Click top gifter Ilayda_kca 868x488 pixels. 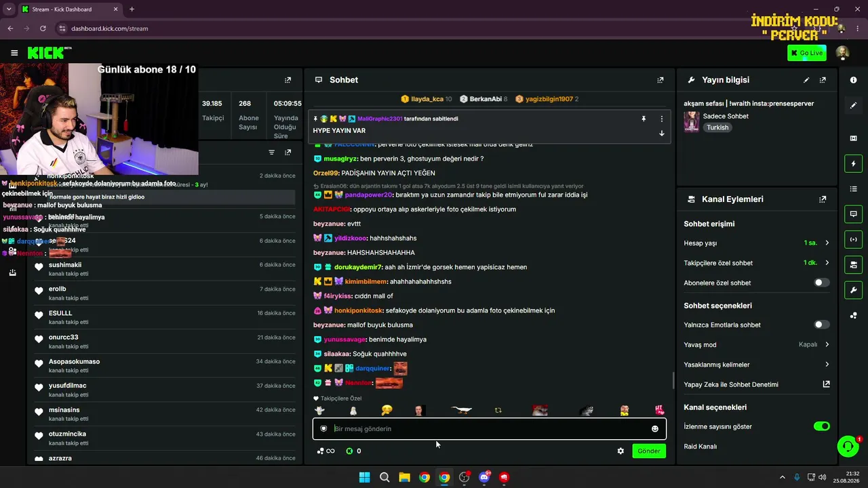click(427, 99)
